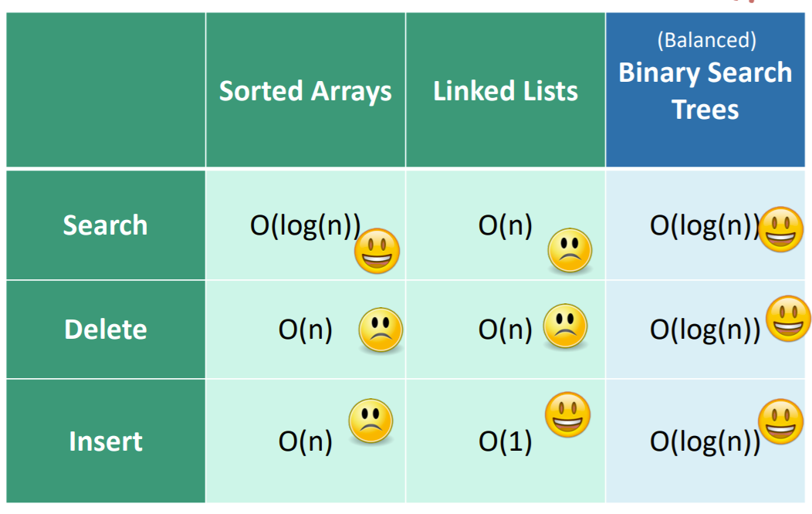This screenshot has width=812, height=514.
Task: Select the Search row label
Action: point(105,225)
